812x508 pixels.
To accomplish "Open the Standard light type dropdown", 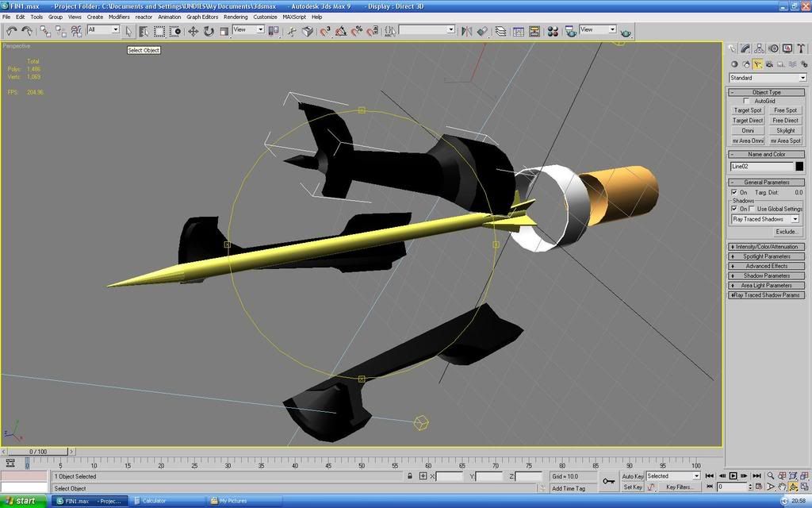I will [768, 78].
